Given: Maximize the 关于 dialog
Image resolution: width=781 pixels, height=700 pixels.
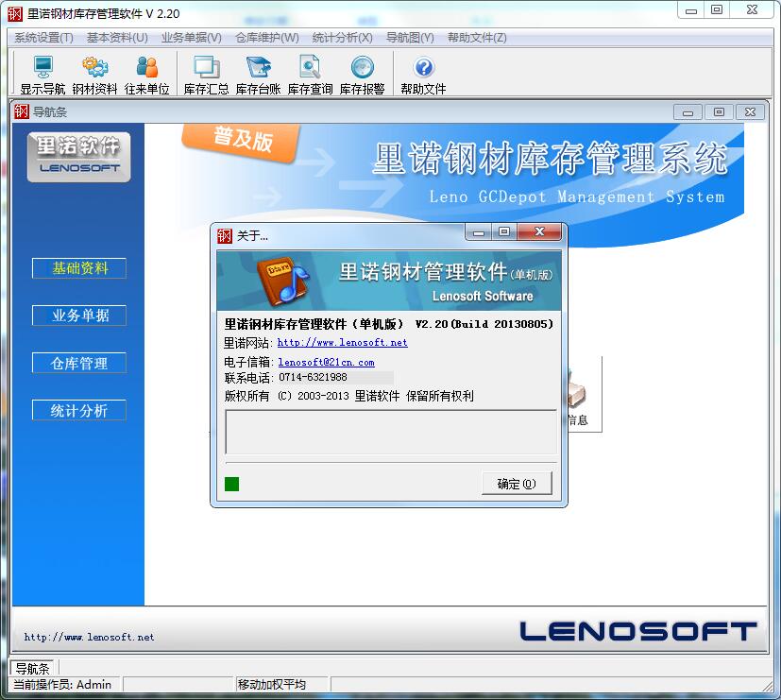Looking at the screenshot, I should click(504, 231).
